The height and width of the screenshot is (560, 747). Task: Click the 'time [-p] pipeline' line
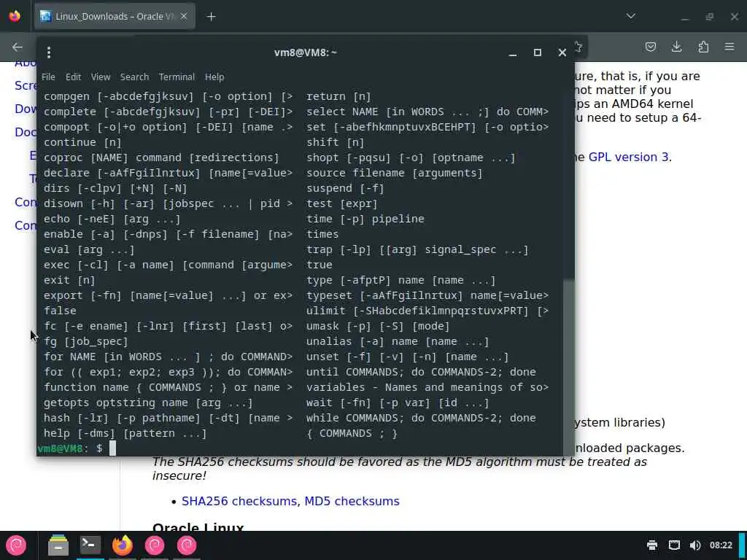pos(365,219)
